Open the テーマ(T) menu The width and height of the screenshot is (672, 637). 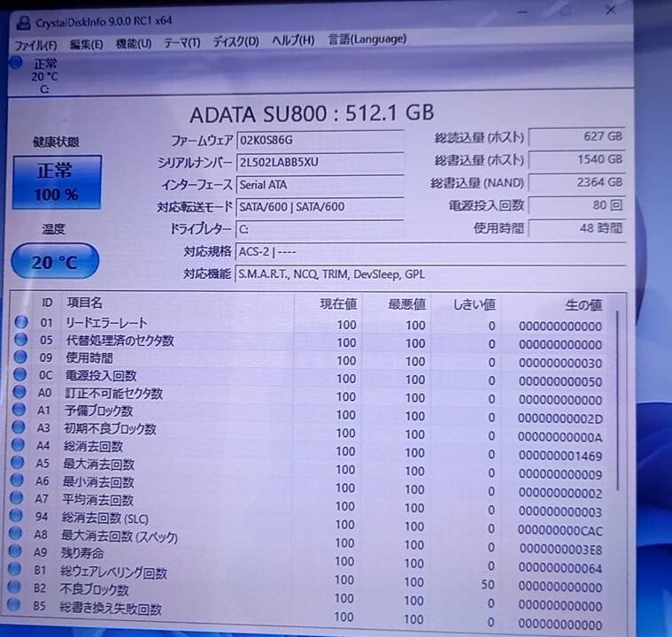[x=182, y=42]
